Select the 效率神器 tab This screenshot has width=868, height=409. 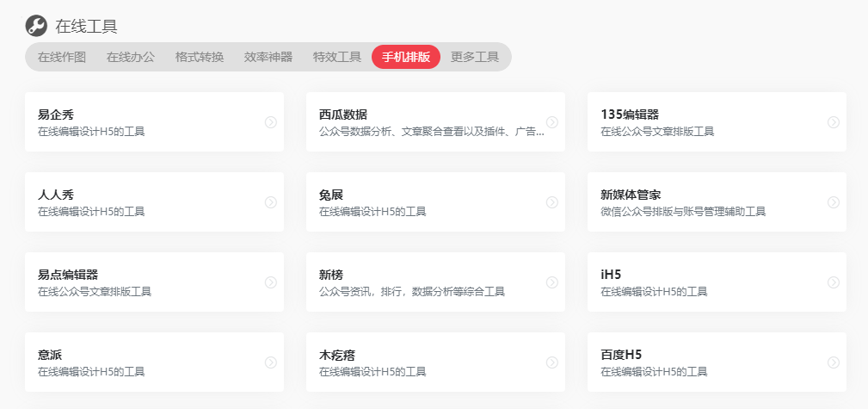pos(268,57)
